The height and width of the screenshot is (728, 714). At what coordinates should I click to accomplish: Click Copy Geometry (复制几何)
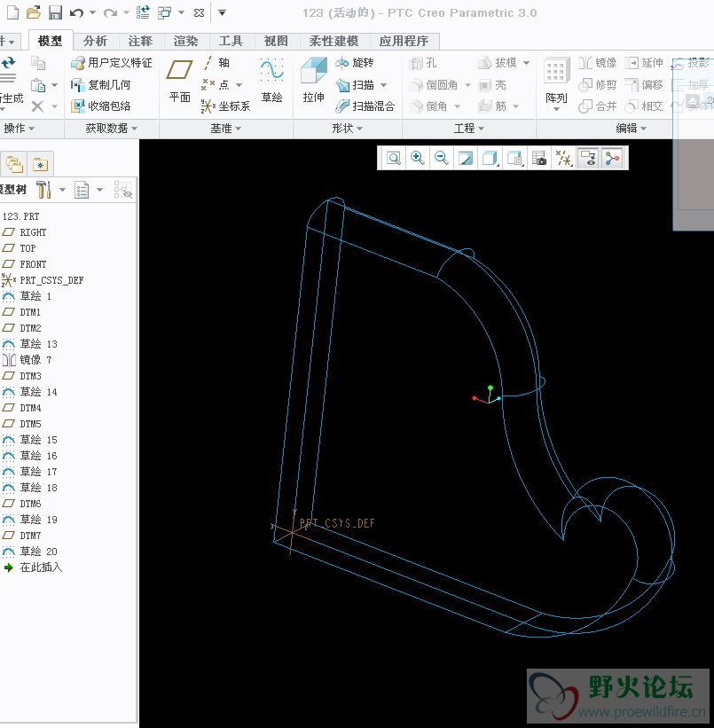[100, 84]
